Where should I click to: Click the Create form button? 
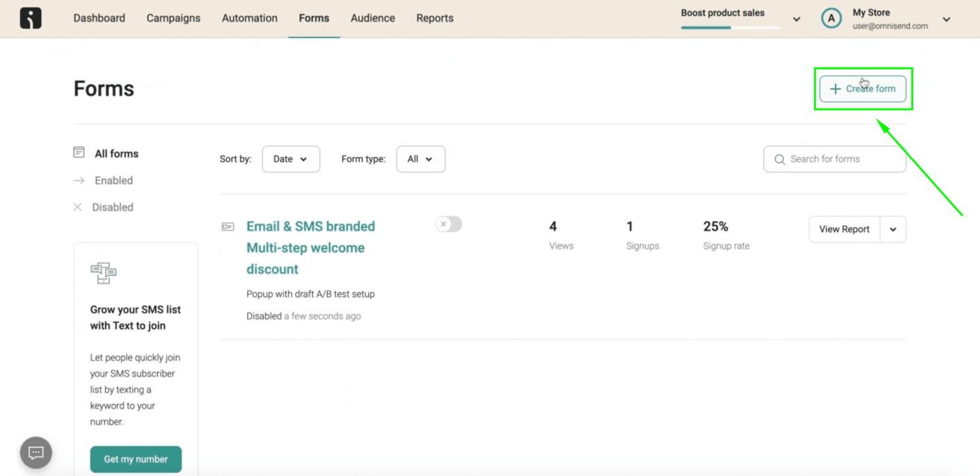862,89
